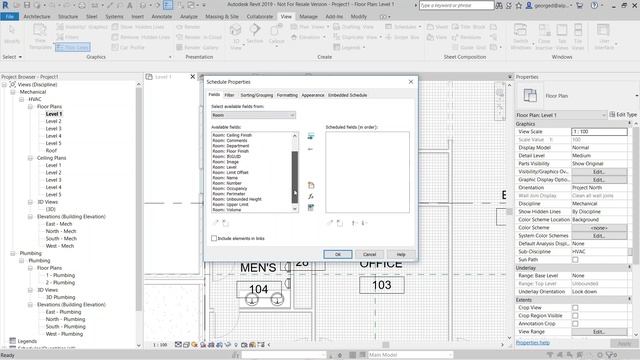Select Room: Number in the Available fields list
This screenshot has width=640, height=360.
click(x=227, y=183)
